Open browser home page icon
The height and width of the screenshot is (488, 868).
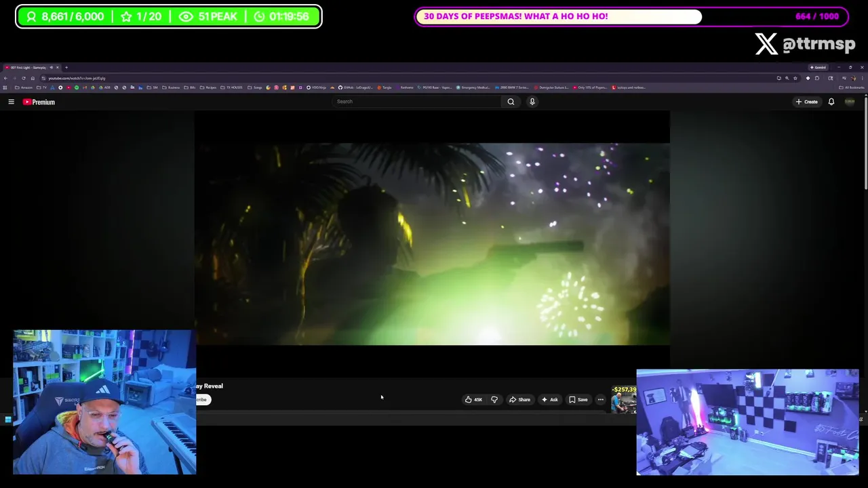pos(33,78)
